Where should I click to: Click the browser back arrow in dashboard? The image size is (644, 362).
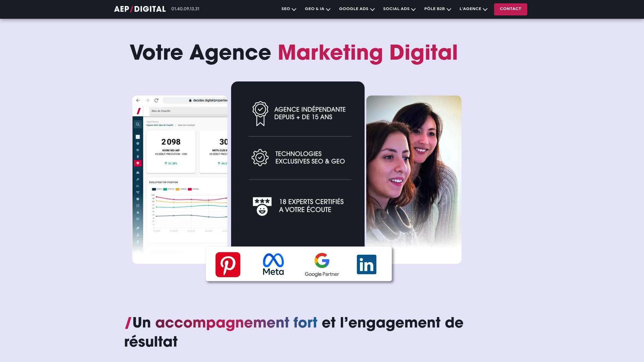[x=138, y=100]
